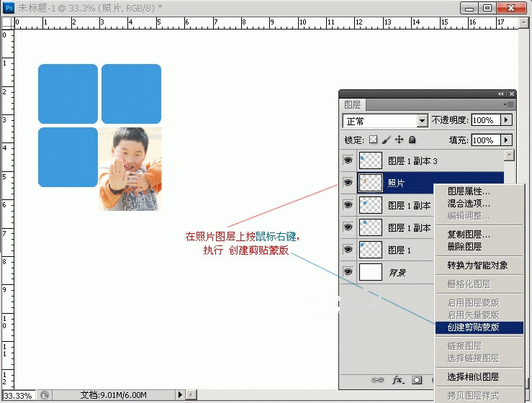The width and height of the screenshot is (532, 403).
Task: Collapse the layers panel with double-arrow icon
Action: [x=501, y=94]
